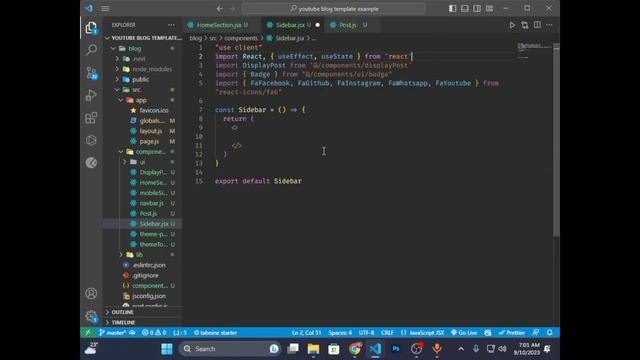Select Sidebar.jsx in the file tree
Image resolution: width=640 pixels, height=360 pixels.
(x=154, y=224)
